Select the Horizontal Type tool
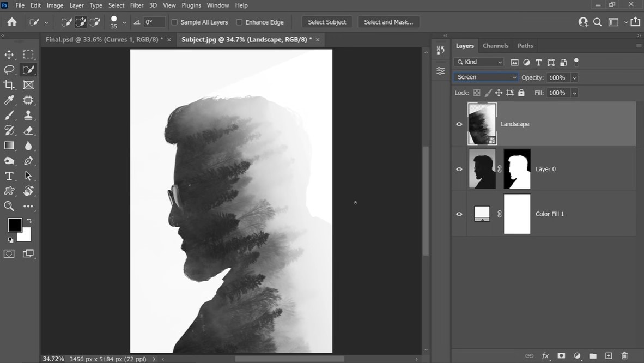 9,176
